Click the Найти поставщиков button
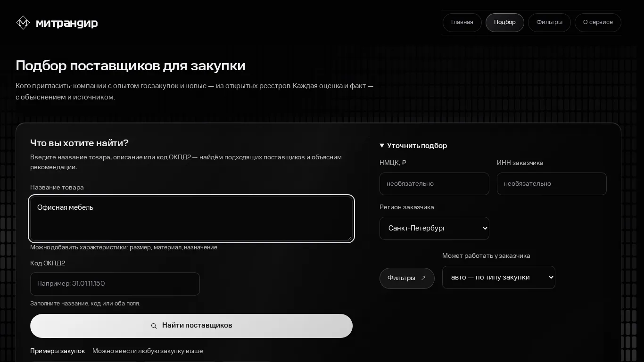The width and height of the screenshot is (644, 362). pos(191,326)
